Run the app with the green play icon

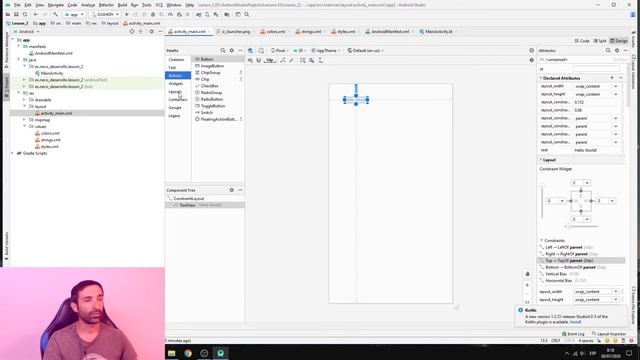point(127,14)
